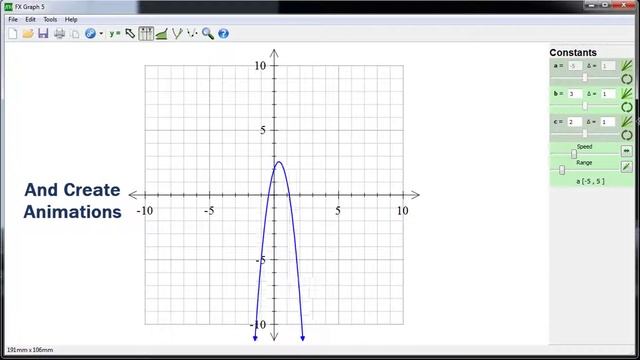Click the a[-5, 5] range text
640x360 pixels.
[x=590, y=181]
